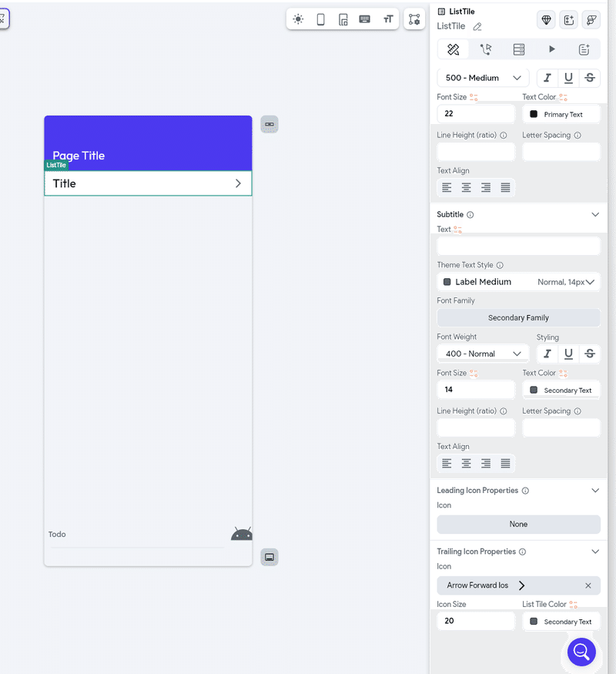This screenshot has height=674, width=616.
Task: Edit the ListTile name with pencil icon
Action: [x=477, y=27]
